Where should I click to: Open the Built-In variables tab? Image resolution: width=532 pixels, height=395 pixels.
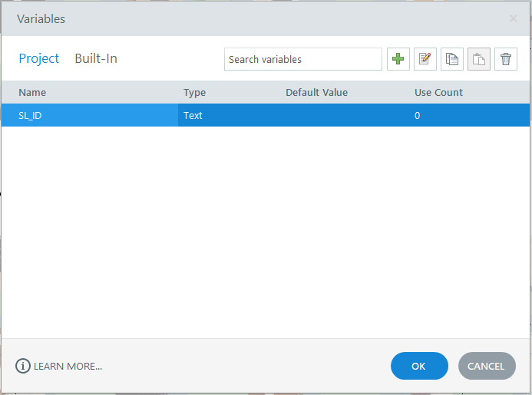pyautogui.click(x=96, y=58)
